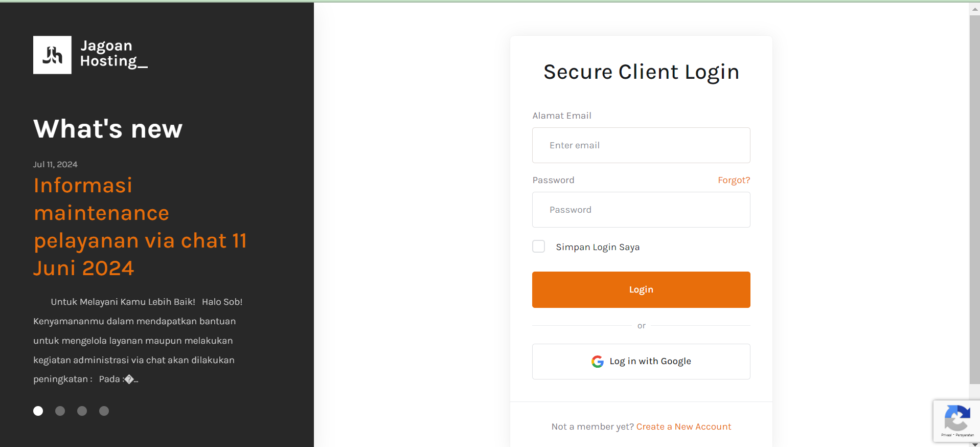Click the Enter email input field

point(641,145)
